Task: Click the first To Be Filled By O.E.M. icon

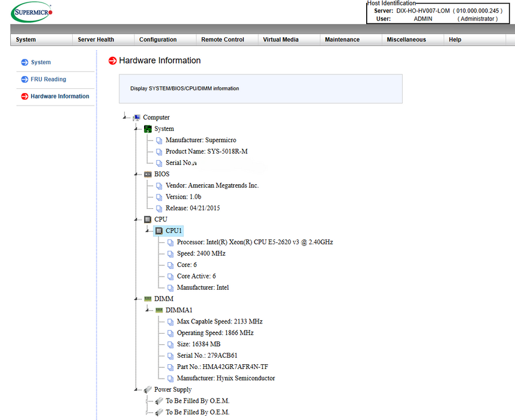Action: 159,401
